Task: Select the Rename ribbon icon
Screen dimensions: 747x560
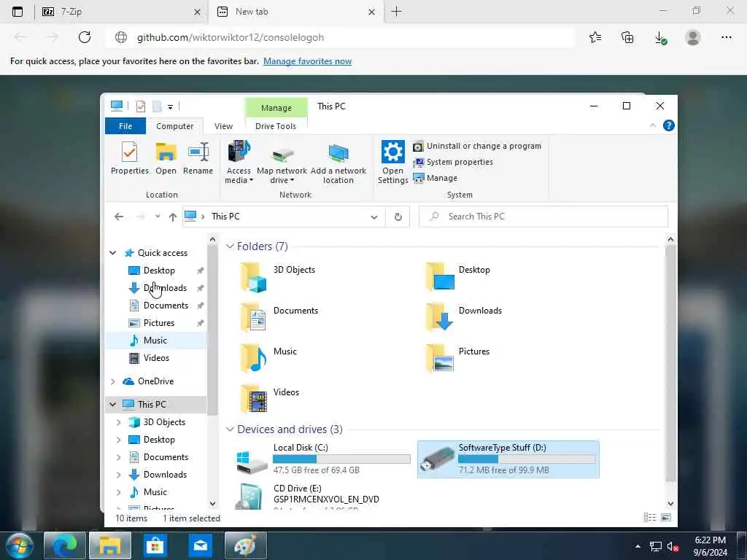Action: (x=198, y=158)
